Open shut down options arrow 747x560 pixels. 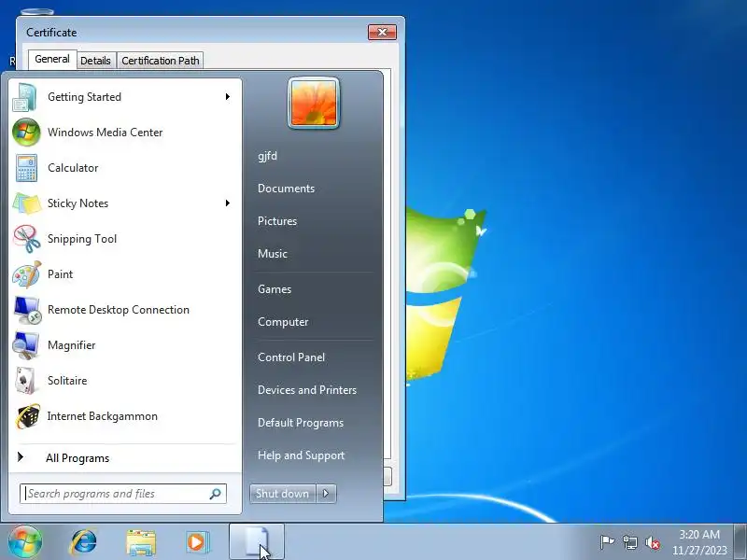[326, 494]
